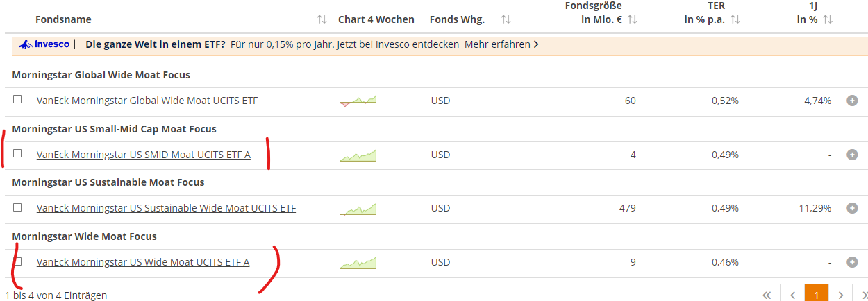Viewport: 868px width, 301px height.
Task: Sort by Fonds Whg. arrows icon
Action: (506, 19)
